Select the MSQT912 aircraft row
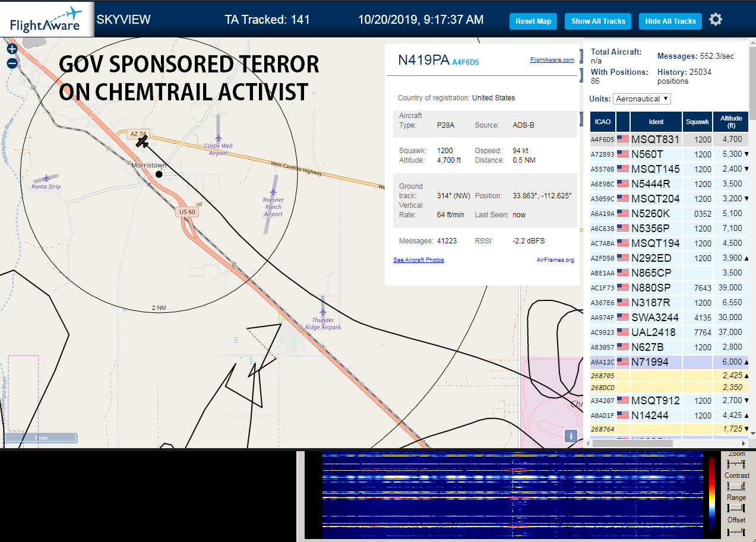Viewport: 756px width, 542px height. tap(669, 401)
